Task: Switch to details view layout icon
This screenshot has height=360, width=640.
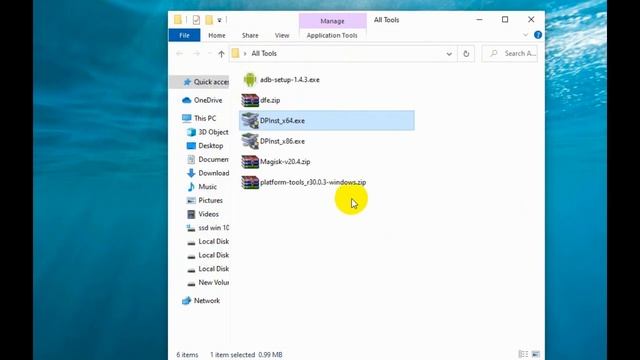Action: pyautogui.click(x=523, y=354)
